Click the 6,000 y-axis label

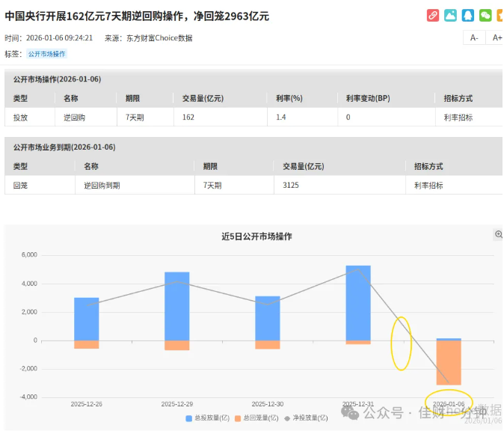29,254
